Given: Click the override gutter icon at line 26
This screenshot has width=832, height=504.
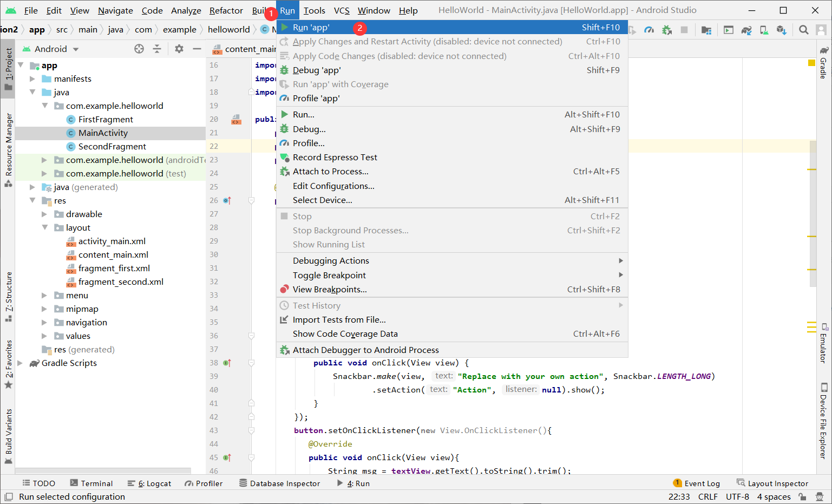Looking at the screenshot, I should tap(227, 200).
